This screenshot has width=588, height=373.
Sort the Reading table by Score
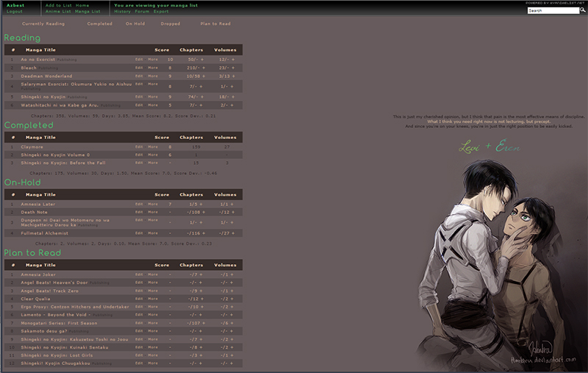[162, 50]
